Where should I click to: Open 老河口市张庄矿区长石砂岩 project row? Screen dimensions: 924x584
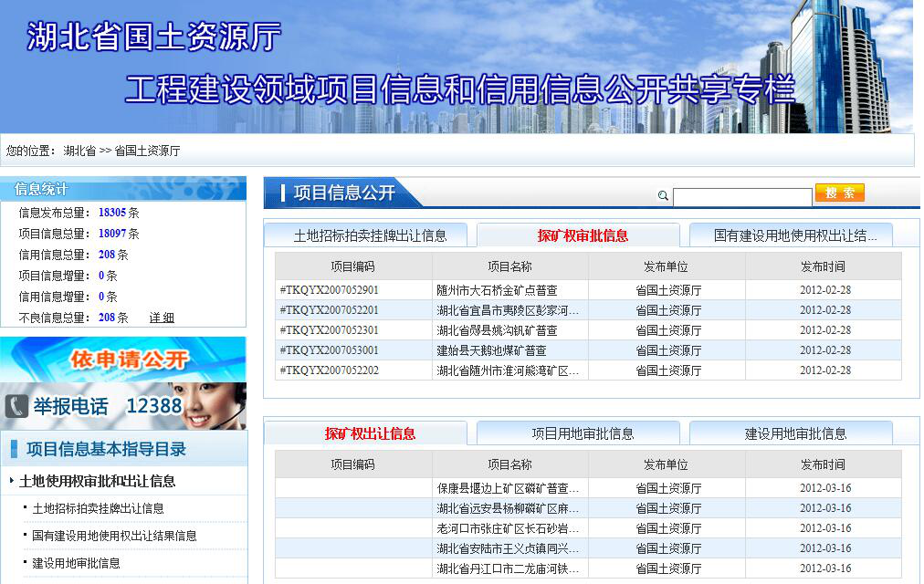[x=508, y=528]
